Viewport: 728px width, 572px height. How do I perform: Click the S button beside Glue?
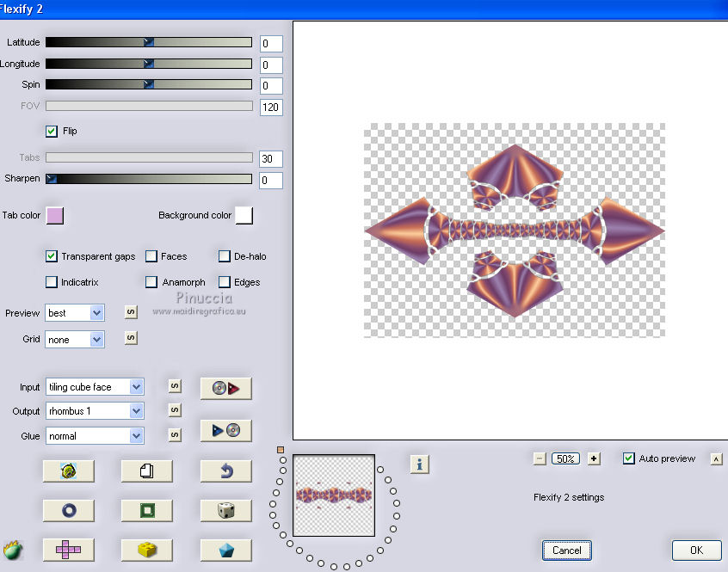click(x=175, y=435)
